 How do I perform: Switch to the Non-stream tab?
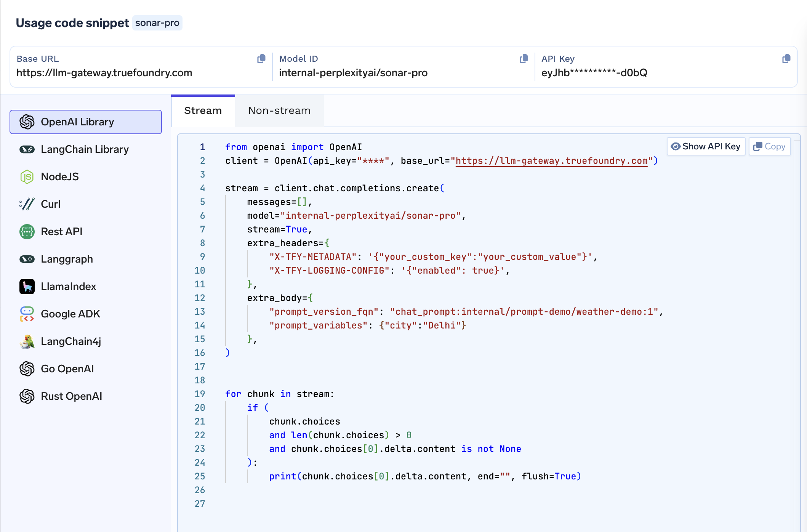pyautogui.click(x=279, y=111)
